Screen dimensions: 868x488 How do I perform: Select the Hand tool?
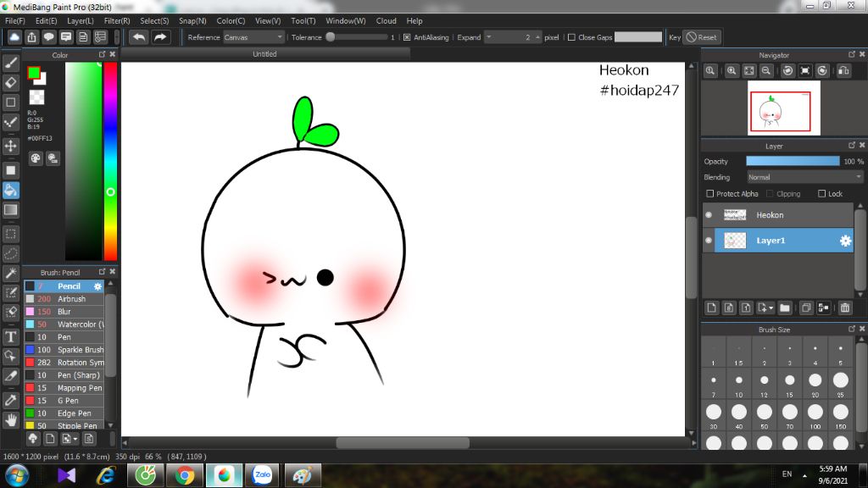[10, 420]
